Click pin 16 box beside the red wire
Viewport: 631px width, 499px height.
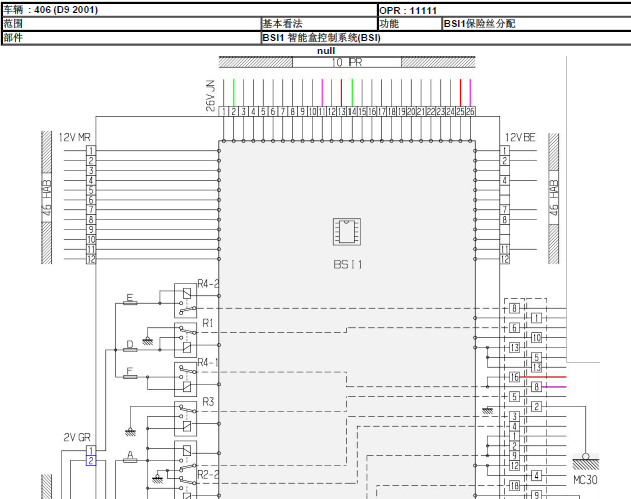point(514,377)
